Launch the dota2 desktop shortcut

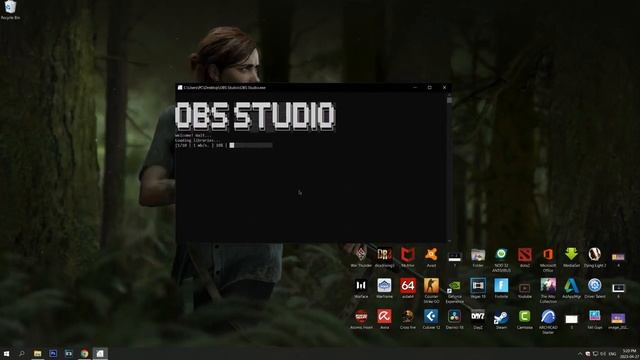coord(524,258)
